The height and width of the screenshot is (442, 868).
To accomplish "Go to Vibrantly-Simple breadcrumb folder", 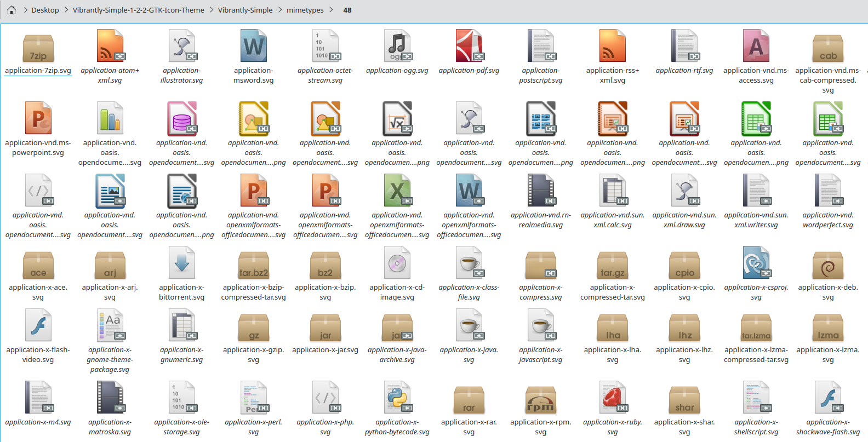I will point(245,10).
